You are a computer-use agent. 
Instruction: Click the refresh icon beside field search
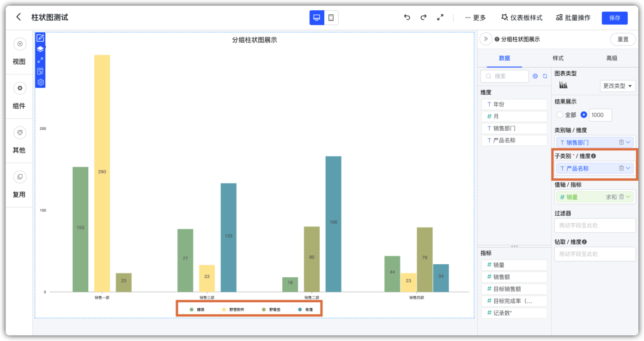[545, 76]
